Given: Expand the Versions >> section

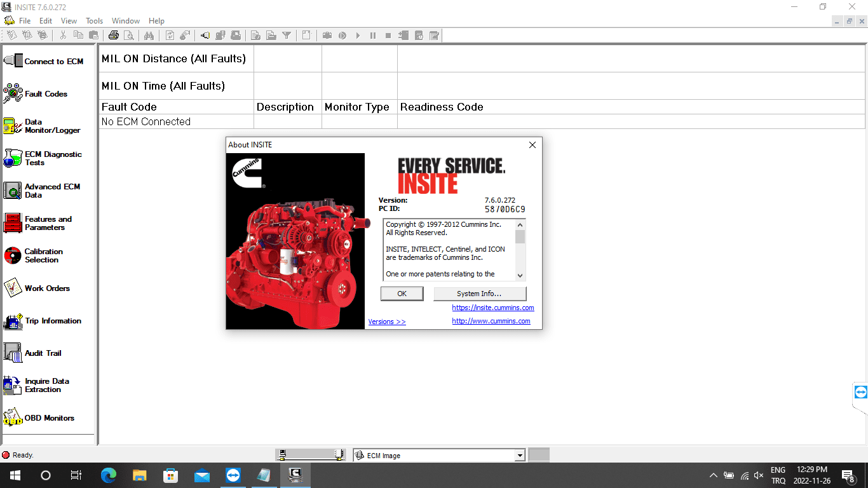Looking at the screenshot, I should click(x=386, y=322).
